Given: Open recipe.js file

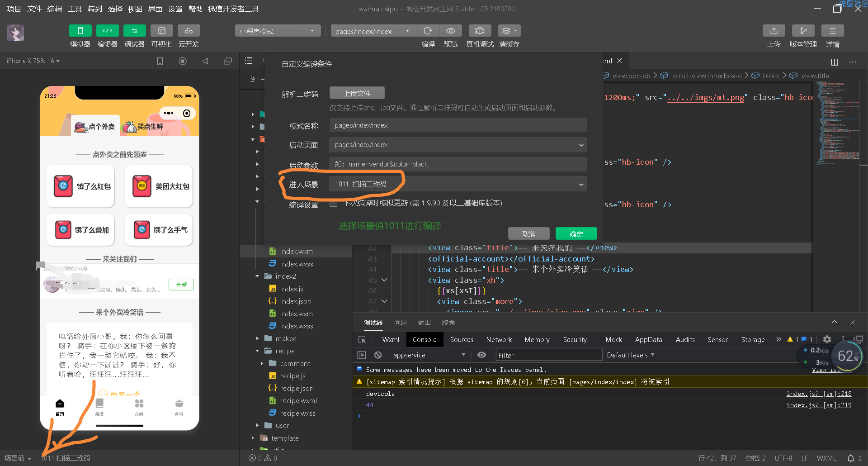Looking at the screenshot, I should [x=292, y=376].
